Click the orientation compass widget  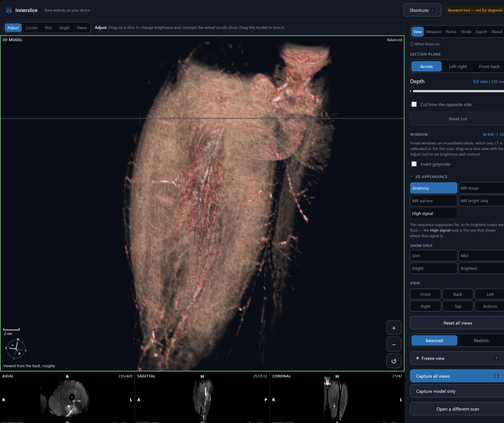[x=16, y=349]
